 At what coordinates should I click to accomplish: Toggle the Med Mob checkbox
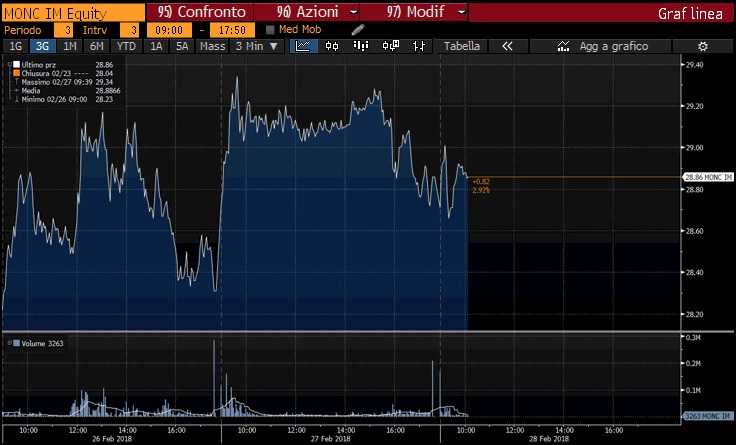point(270,30)
